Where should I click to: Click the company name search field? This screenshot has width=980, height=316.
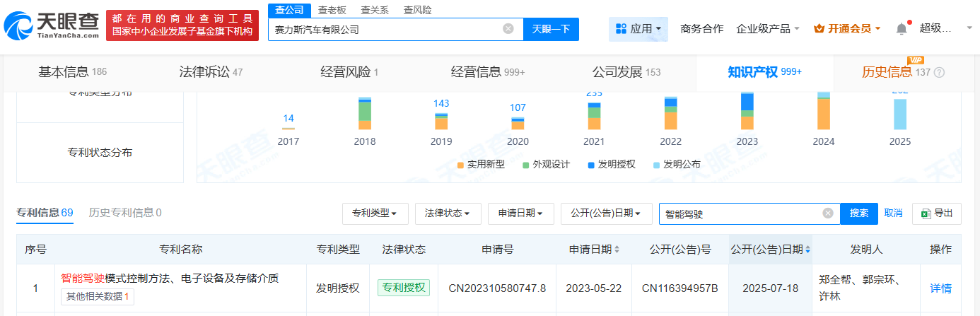click(395, 29)
